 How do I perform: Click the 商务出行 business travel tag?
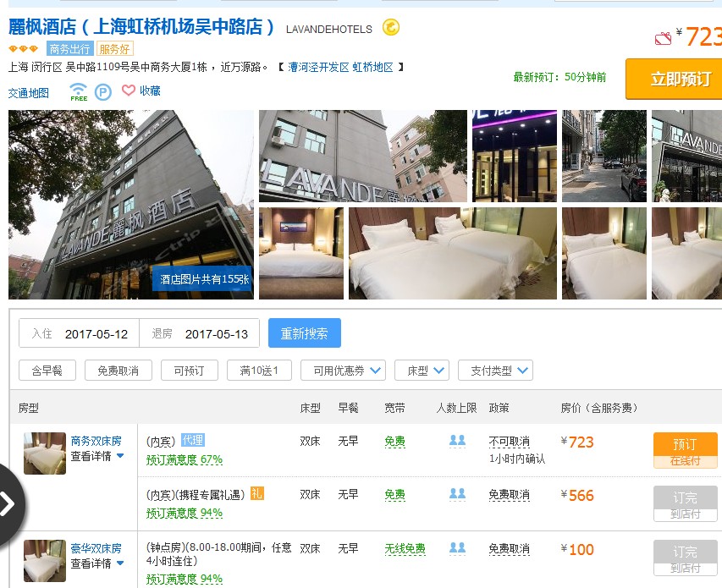70,49
